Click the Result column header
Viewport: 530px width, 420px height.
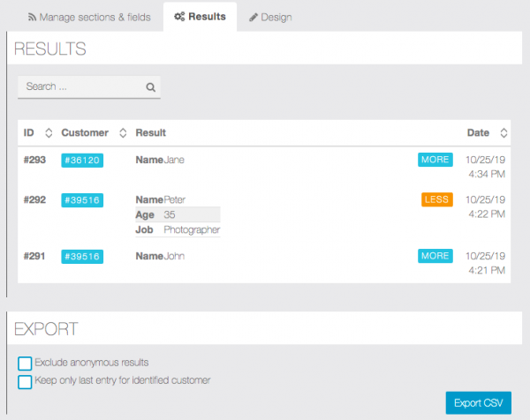click(x=150, y=133)
